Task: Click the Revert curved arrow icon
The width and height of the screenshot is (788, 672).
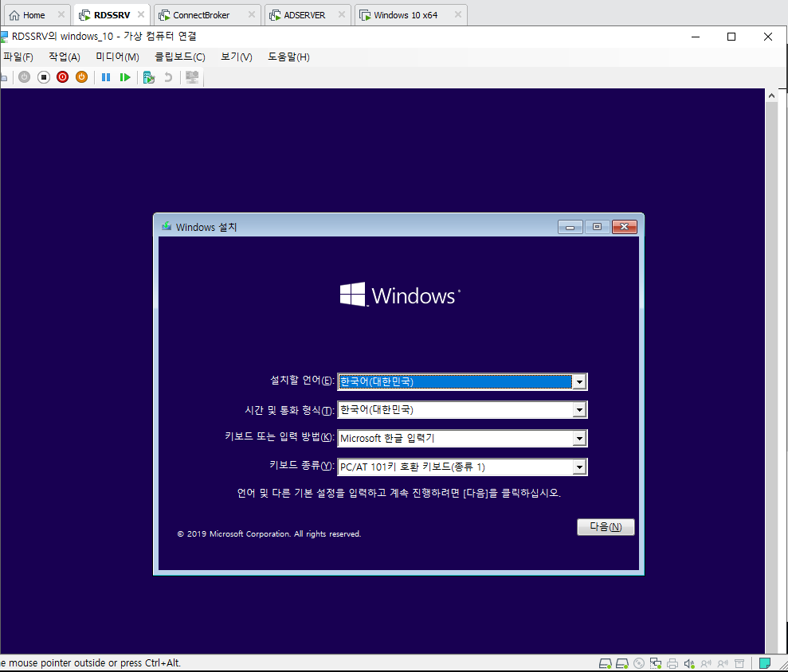Action: pyautogui.click(x=168, y=77)
